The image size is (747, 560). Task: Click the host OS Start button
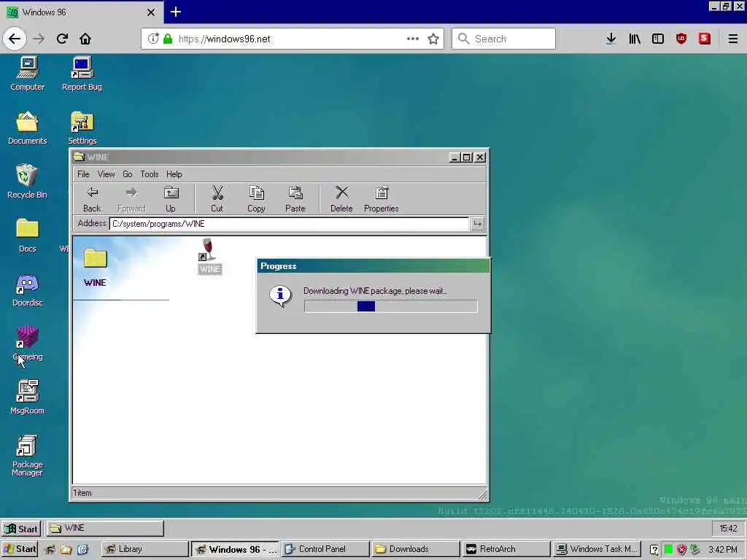(19, 549)
